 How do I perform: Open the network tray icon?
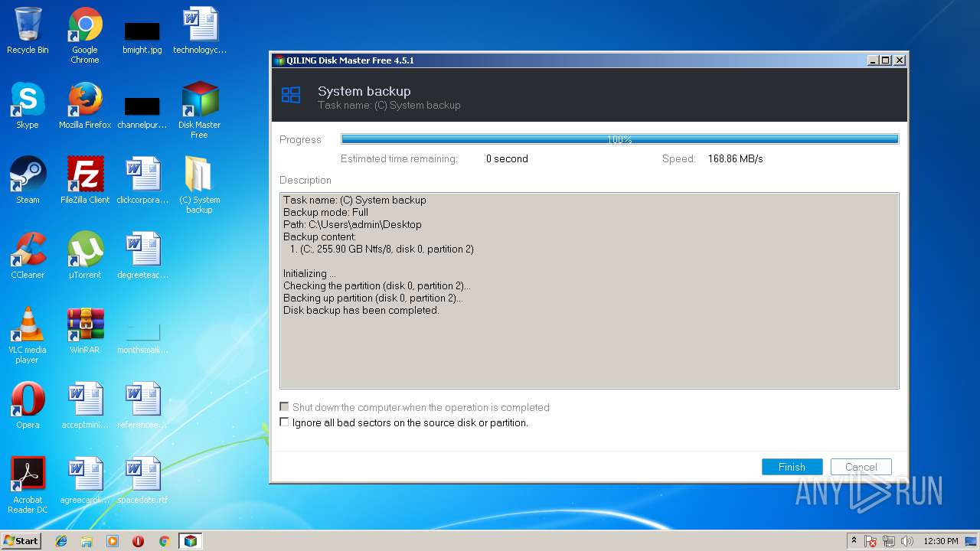(889, 541)
